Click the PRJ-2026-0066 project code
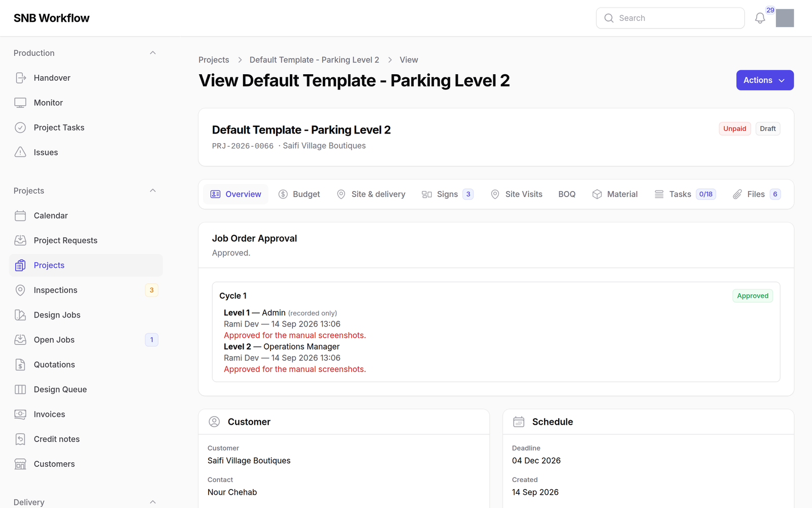The image size is (812, 508). click(x=243, y=146)
